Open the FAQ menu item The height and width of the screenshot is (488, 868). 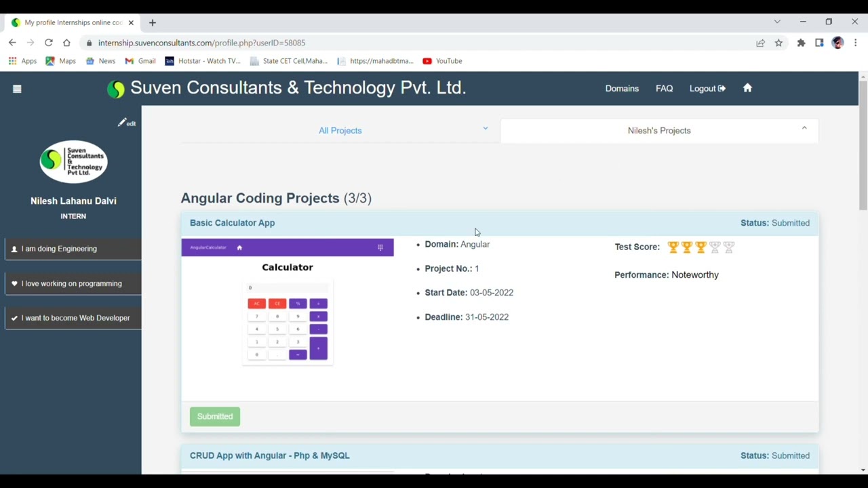tap(664, 88)
